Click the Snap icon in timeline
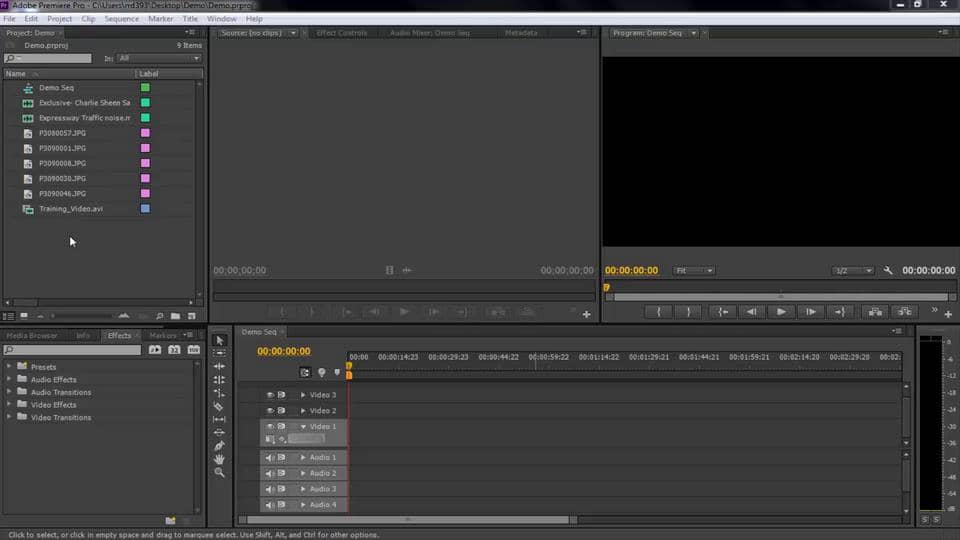Screen dimensions: 960x540 tap(305, 372)
